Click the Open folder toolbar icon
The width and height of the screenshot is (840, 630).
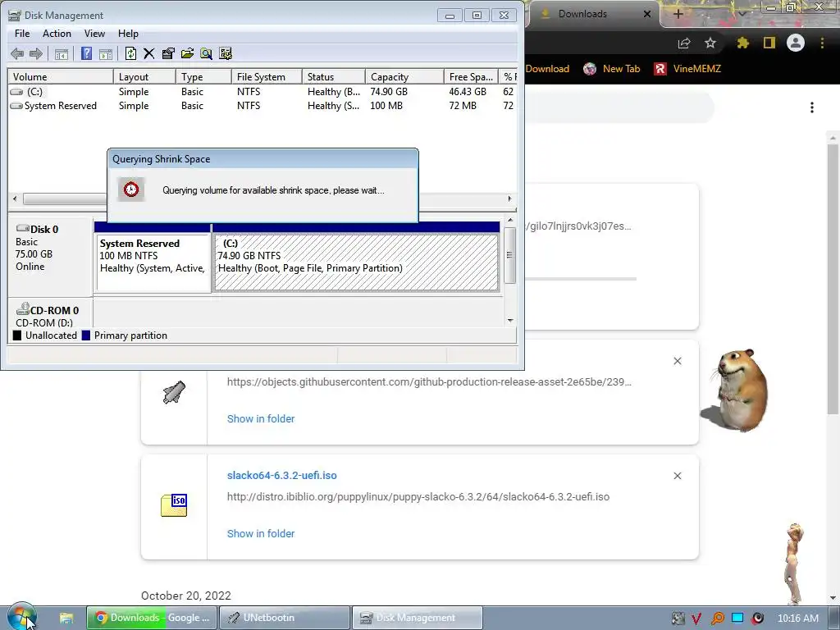pos(187,53)
